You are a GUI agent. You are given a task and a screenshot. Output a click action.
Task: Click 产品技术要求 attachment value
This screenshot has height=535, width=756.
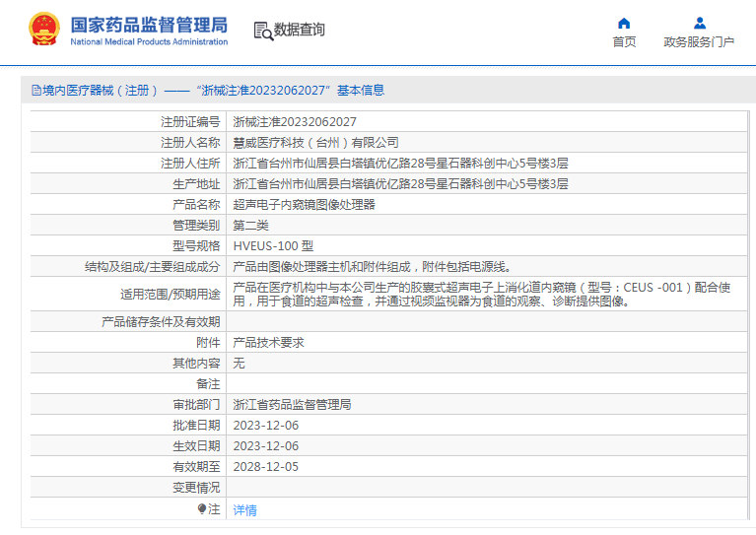268,343
